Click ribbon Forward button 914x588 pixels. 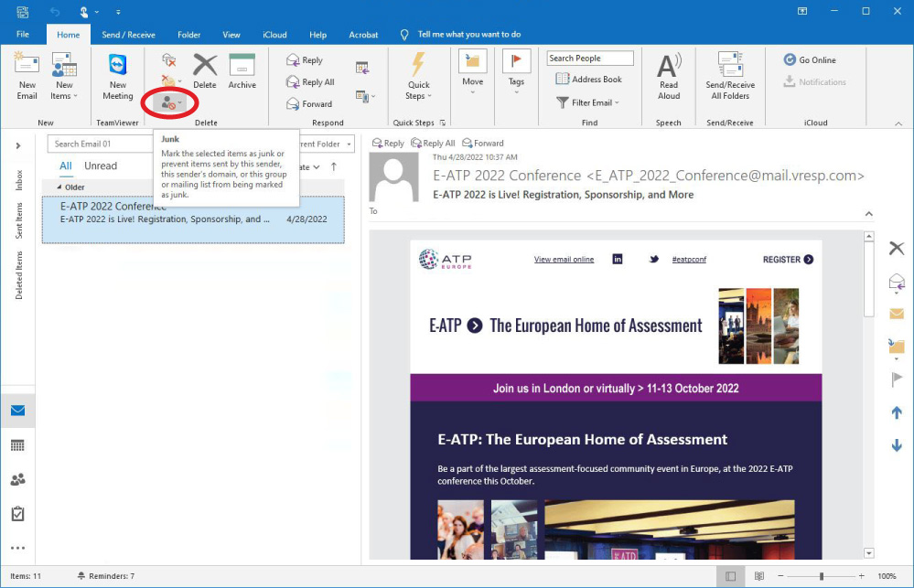point(309,103)
